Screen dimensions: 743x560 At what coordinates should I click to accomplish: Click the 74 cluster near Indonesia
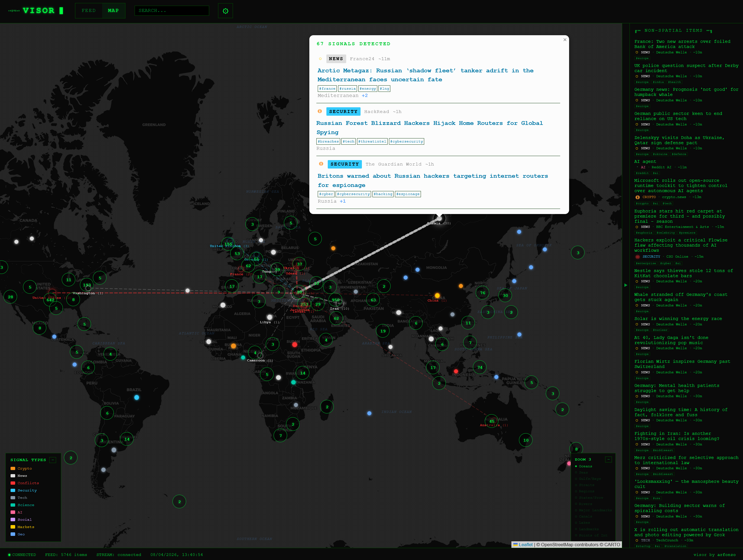click(x=480, y=367)
